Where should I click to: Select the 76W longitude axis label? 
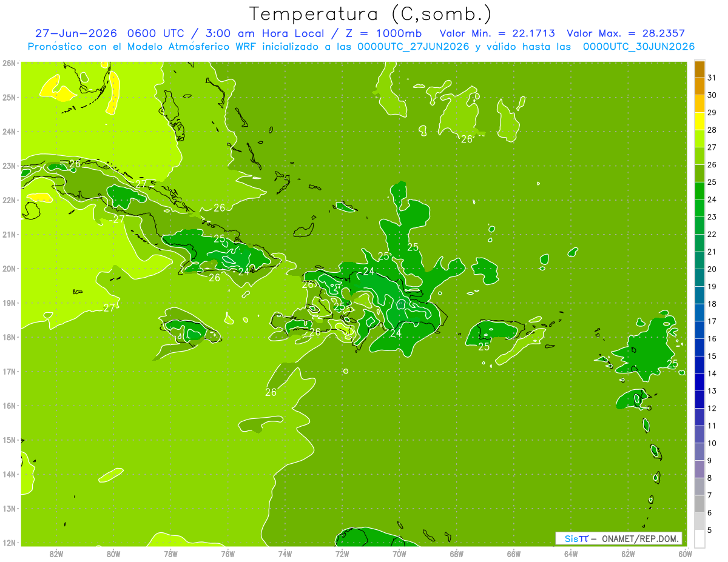coord(227,554)
